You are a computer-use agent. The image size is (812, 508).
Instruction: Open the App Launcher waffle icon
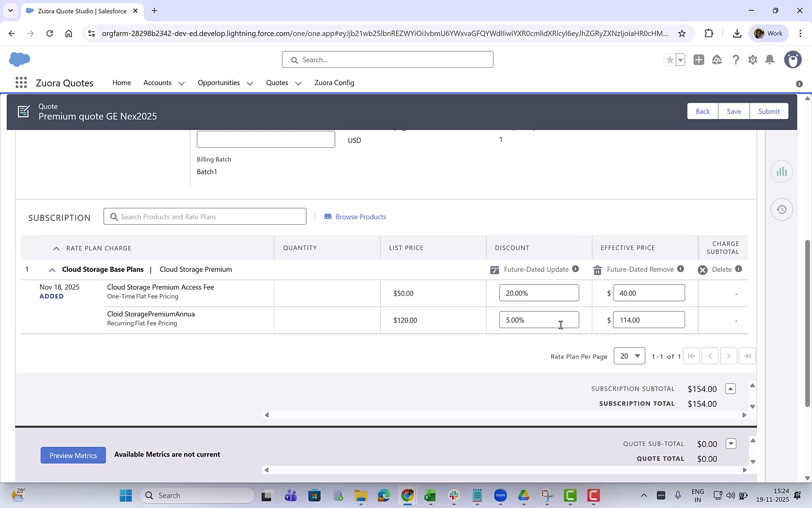click(x=21, y=82)
